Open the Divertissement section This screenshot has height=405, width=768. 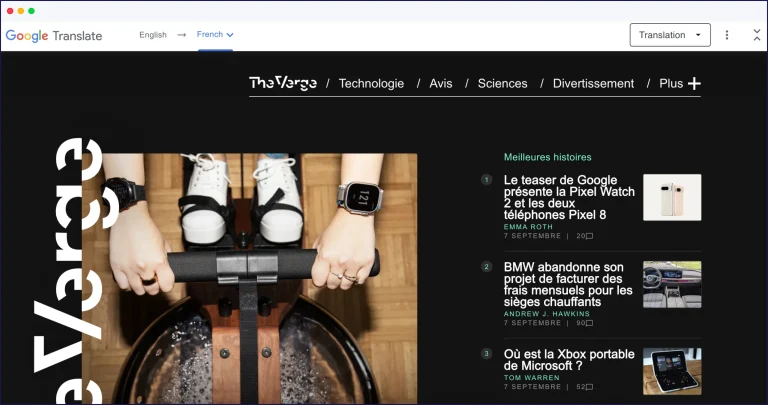click(x=593, y=84)
